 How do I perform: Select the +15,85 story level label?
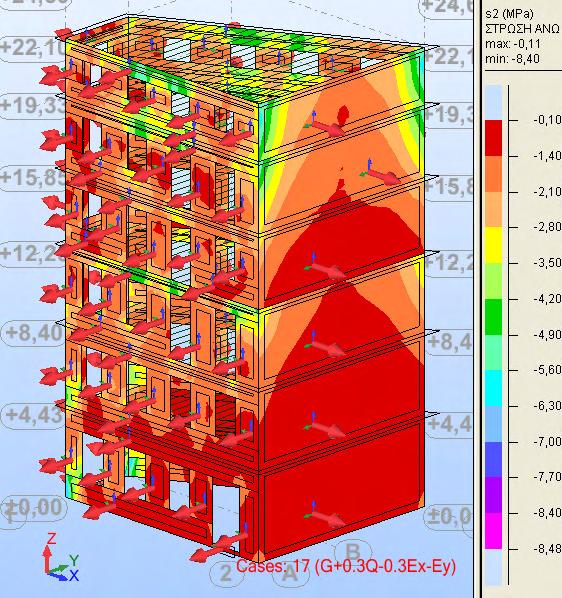pyautogui.click(x=34, y=177)
